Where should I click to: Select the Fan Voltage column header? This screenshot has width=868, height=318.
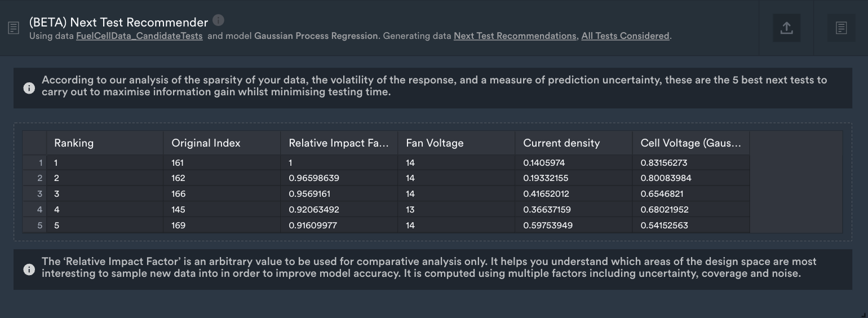pos(457,143)
